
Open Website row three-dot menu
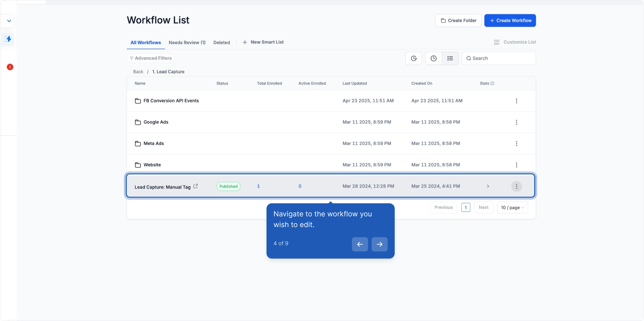(516, 165)
